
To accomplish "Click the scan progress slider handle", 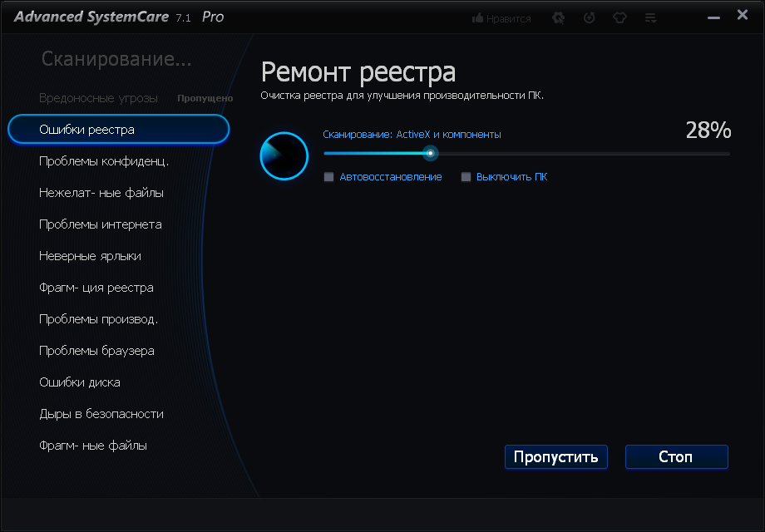I will click(430, 154).
